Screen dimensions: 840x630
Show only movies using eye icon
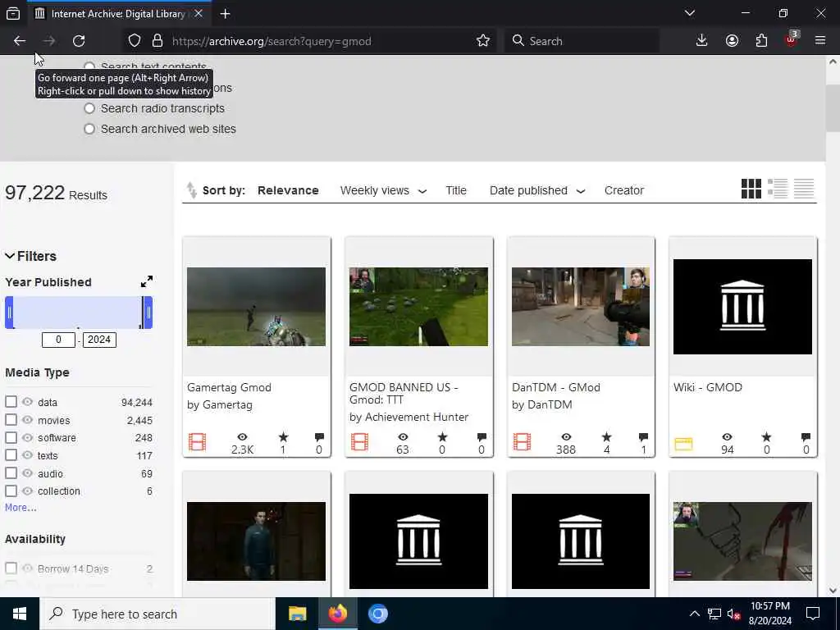point(27,419)
